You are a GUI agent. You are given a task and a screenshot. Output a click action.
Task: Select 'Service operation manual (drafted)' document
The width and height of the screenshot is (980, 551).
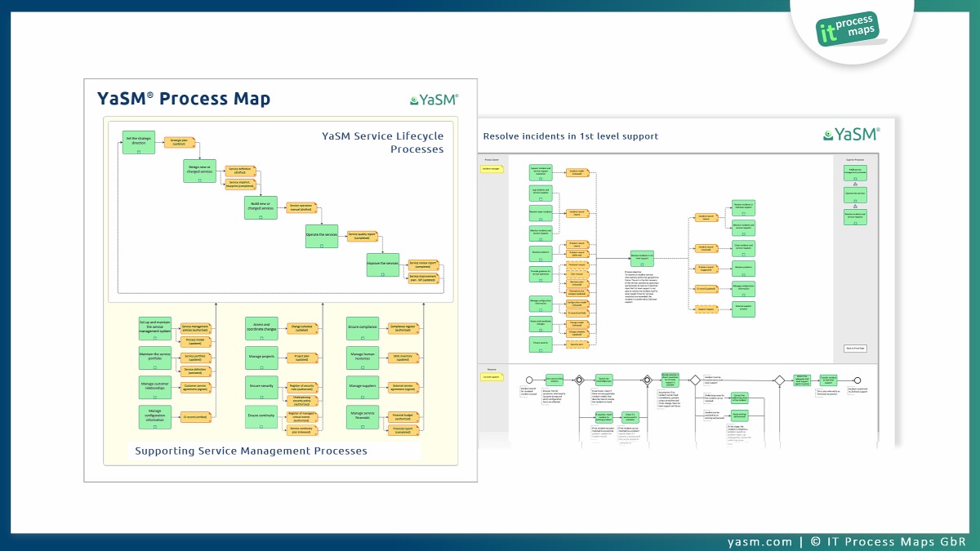click(x=301, y=207)
